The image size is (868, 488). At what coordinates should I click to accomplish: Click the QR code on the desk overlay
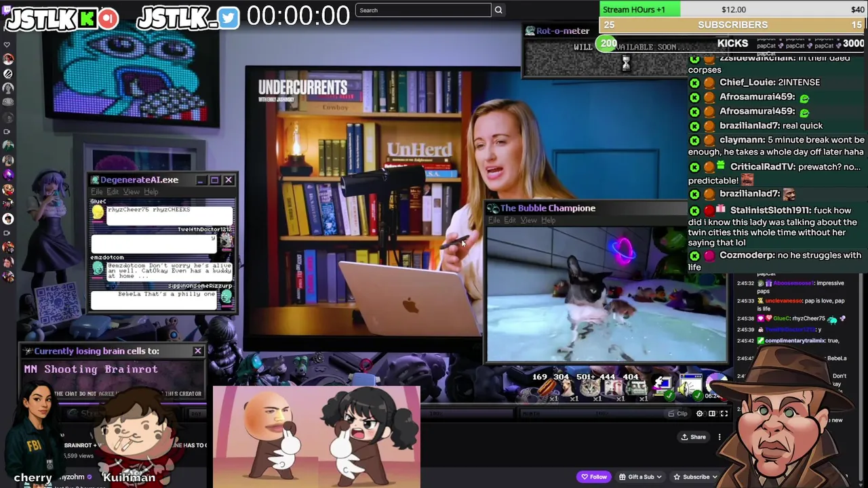coord(58,303)
